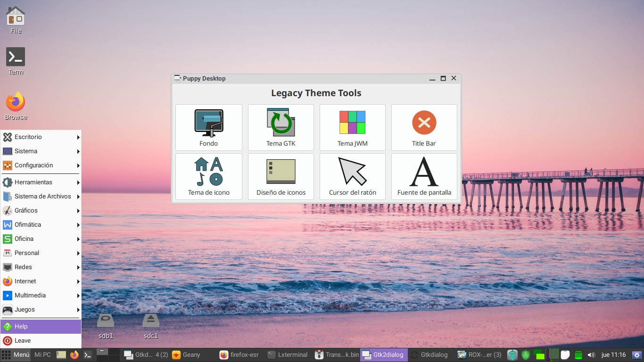Click the Menú start button
644x362 pixels.
point(16,355)
